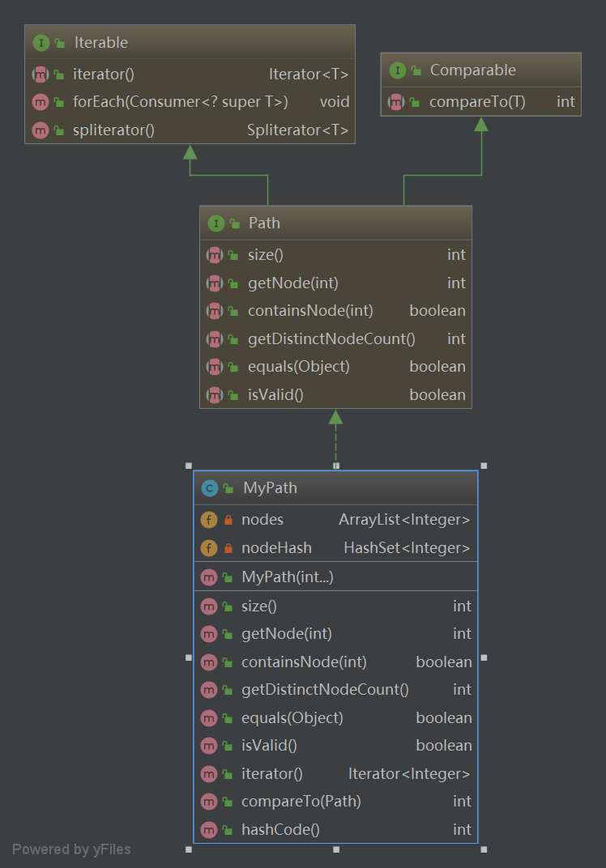The image size is (606, 868).
Task: Select the compareTo(Path) method in MyPath
Action: [301, 802]
